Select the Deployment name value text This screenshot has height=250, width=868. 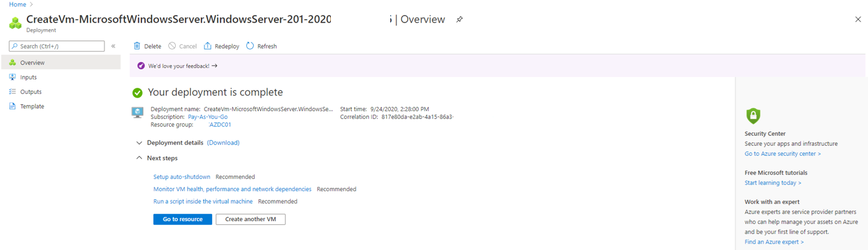[268, 109]
